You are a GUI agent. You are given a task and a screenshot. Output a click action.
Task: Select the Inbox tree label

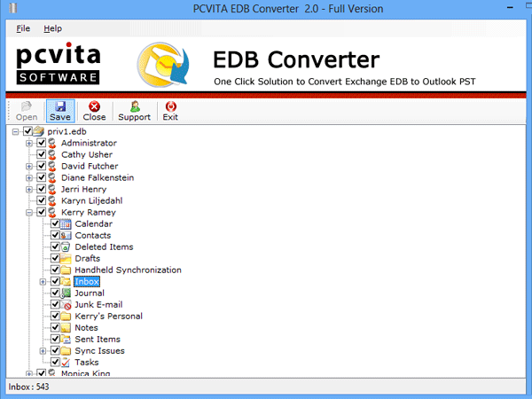coord(87,281)
